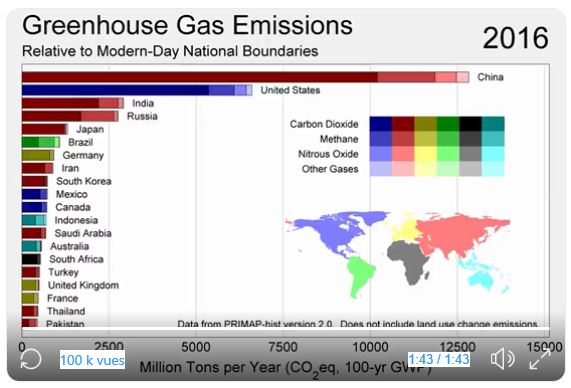Click the Carbon Dioxide legend label
The height and width of the screenshot is (388, 571).
point(324,124)
